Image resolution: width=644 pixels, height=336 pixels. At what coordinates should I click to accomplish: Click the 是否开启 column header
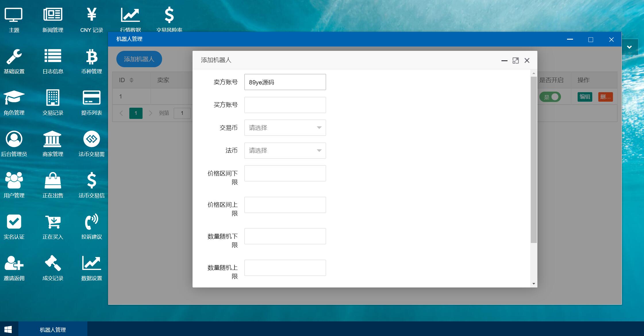(551, 80)
